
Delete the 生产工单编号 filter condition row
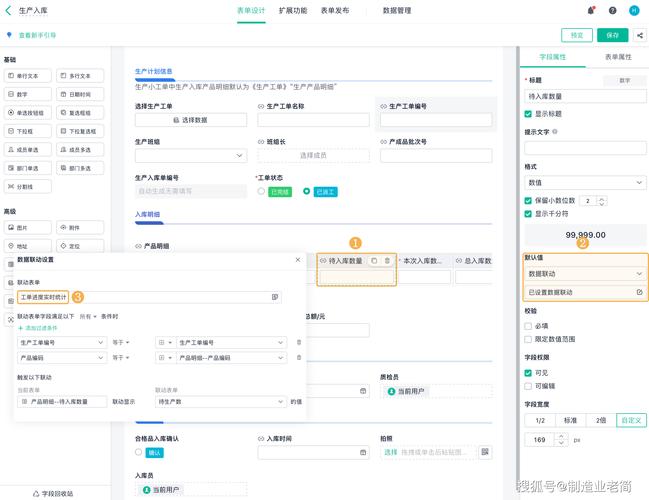[x=298, y=342]
